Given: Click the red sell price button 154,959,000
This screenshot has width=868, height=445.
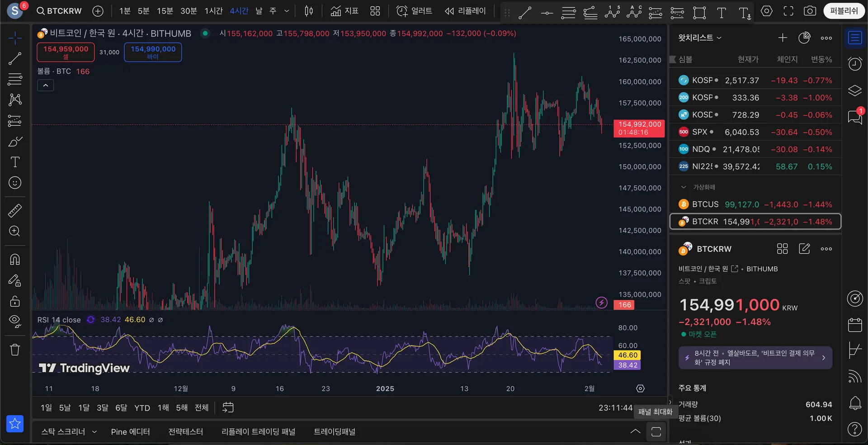Looking at the screenshot, I should pos(66,52).
